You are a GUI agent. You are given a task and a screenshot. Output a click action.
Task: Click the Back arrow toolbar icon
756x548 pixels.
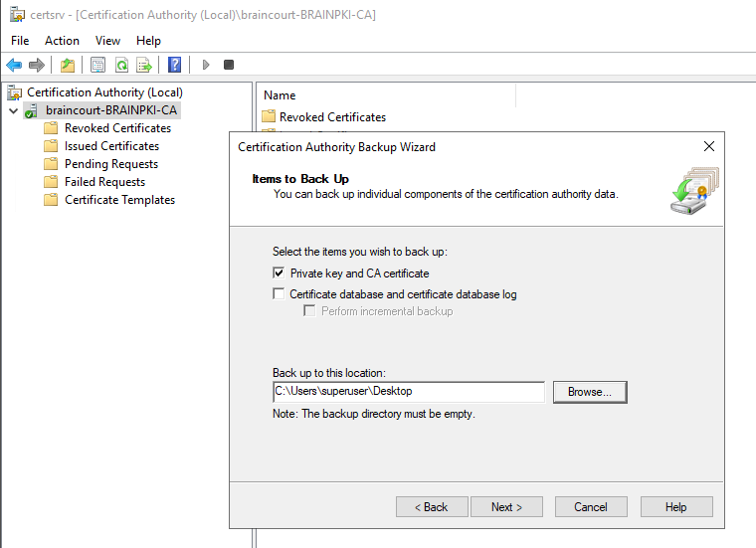[15, 65]
